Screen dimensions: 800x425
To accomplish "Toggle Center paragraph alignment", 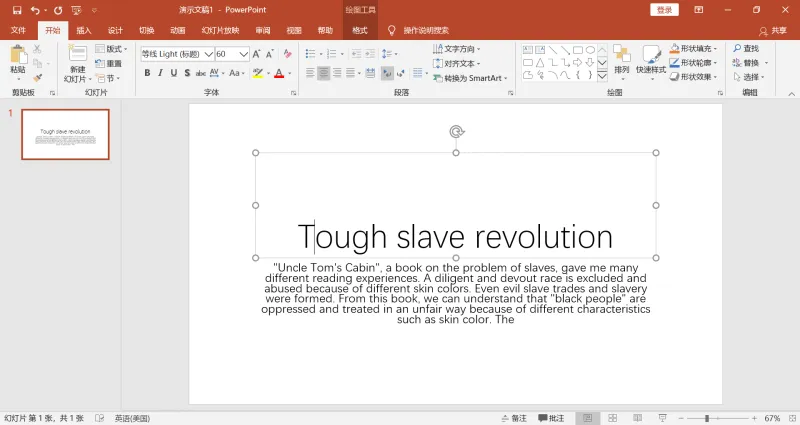I will [323, 73].
